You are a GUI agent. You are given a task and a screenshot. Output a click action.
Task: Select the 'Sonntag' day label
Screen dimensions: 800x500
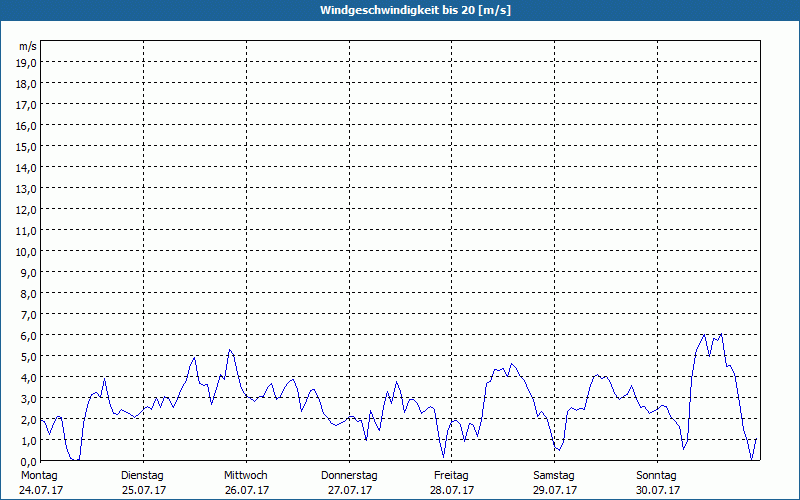tap(657, 476)
